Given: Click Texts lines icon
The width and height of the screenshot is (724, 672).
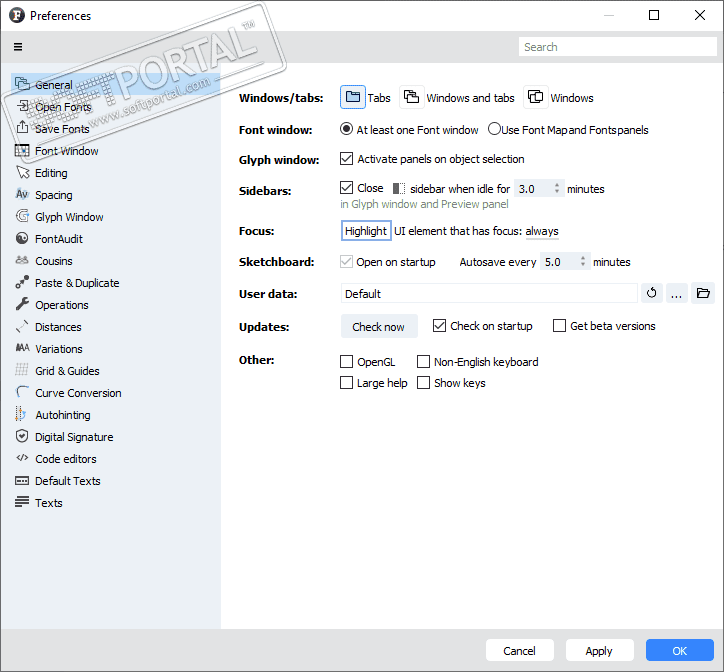Looking at the screenshot, I should (x=22, y=502).
